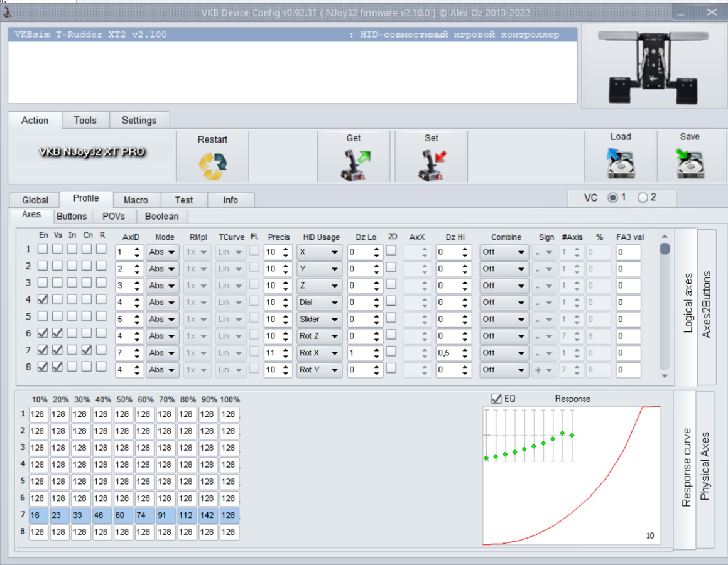The image size is (728, 565).
Task: Click the 10% value field for row 7
Action: [38, 515]
